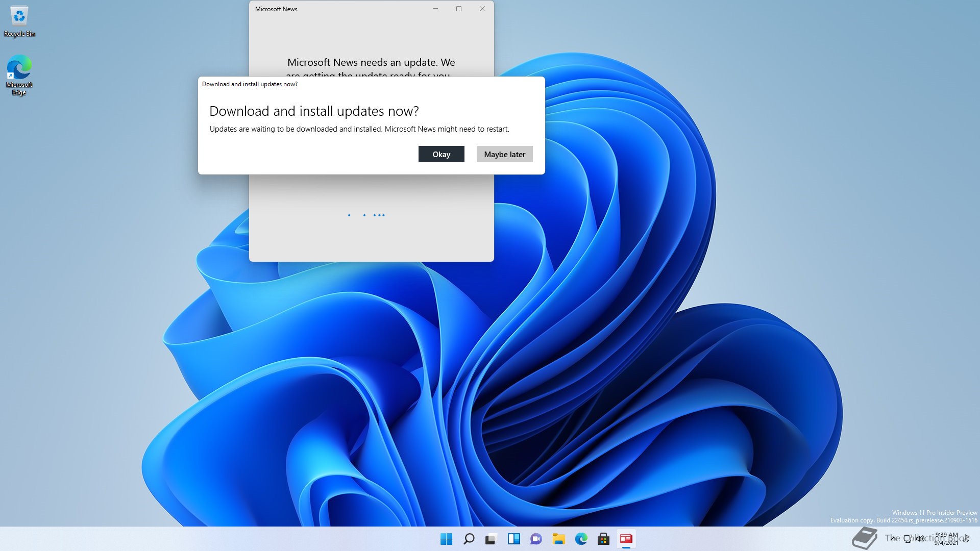Maximize the Microsoft News window
Viewport: 980px width, 551px height.
(458, 9)
